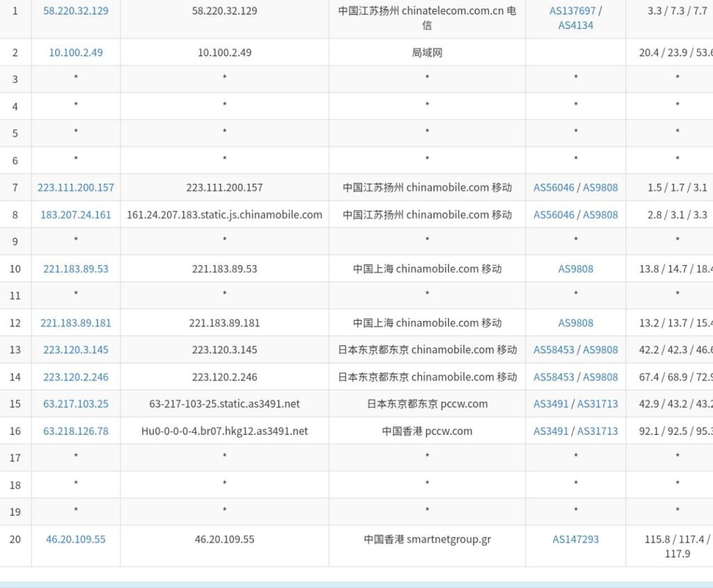Click AS3491 link in hop 15 row
Screen dimensions: 713x588
pyautogui.click(x=551, y=404)
